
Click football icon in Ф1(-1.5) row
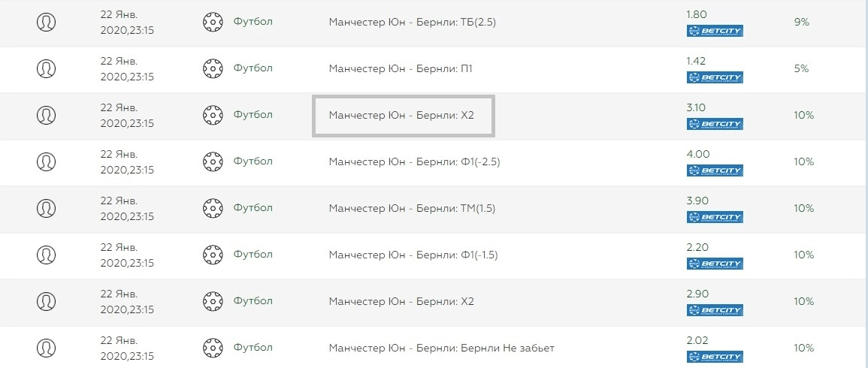pyautogui.click(x=213, y=255)
